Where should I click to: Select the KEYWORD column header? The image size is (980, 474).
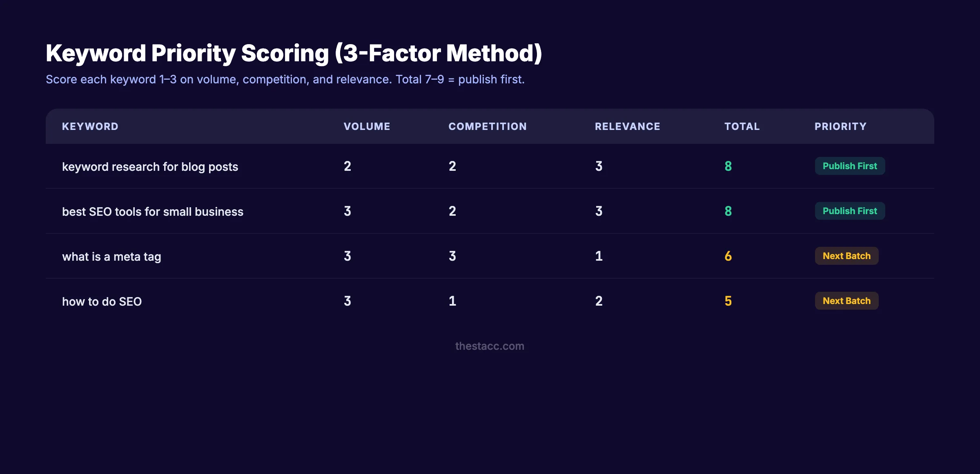click(90, 126)
